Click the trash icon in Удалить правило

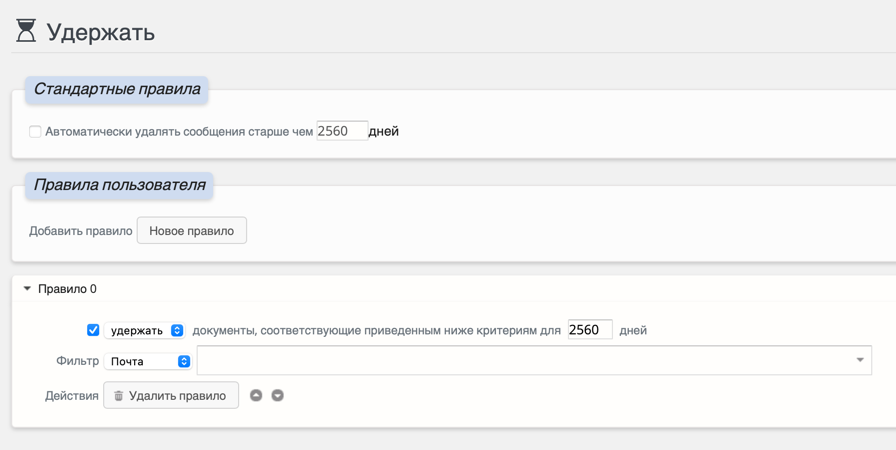click(118, 396)
